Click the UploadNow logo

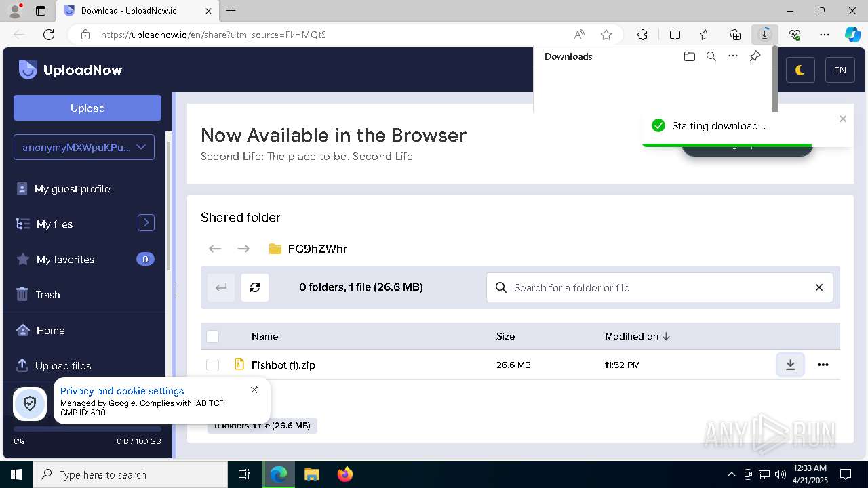70,69
